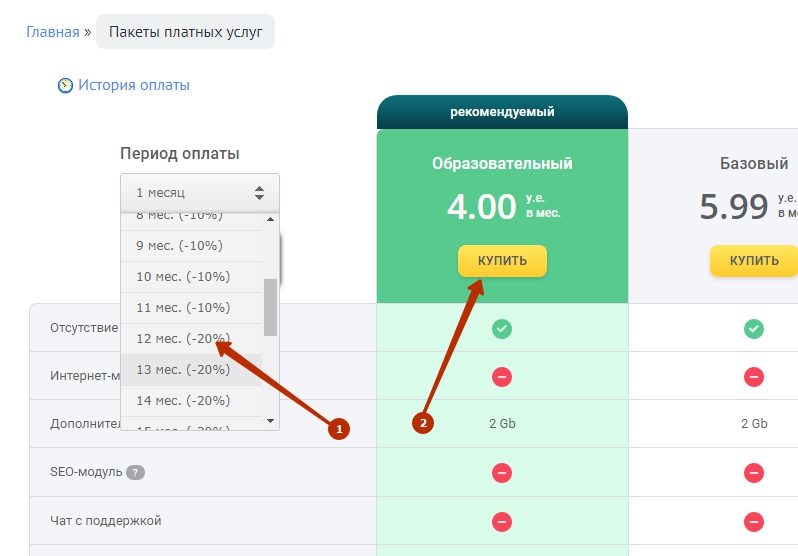Open the История оплаты link
This screenshot has width=798, height=556.
[x=134, y=86]
